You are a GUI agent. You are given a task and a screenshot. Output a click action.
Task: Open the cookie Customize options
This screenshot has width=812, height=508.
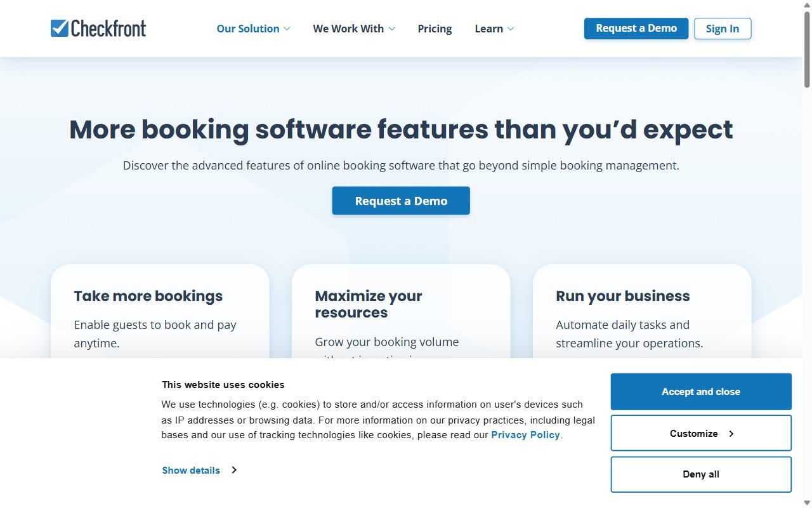point(701,433)
